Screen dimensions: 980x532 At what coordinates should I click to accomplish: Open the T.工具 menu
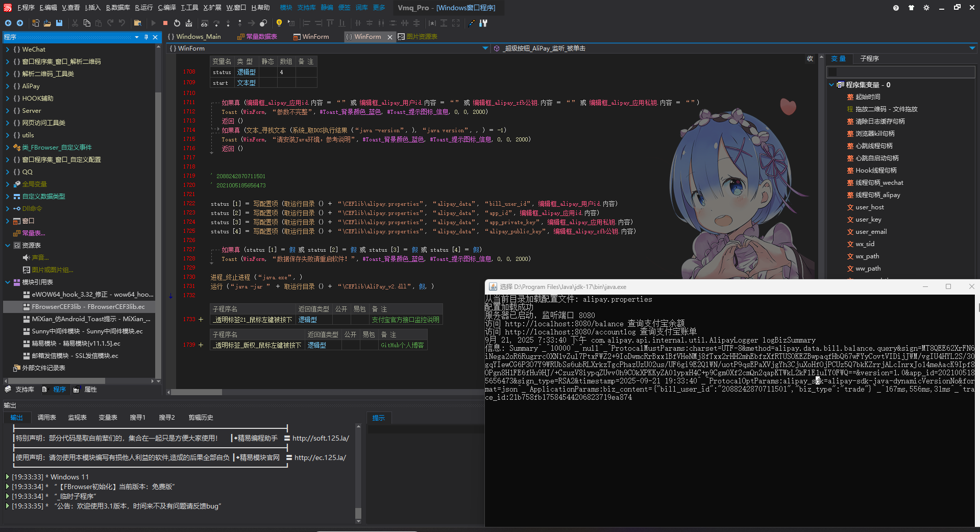tap(189, 8)
